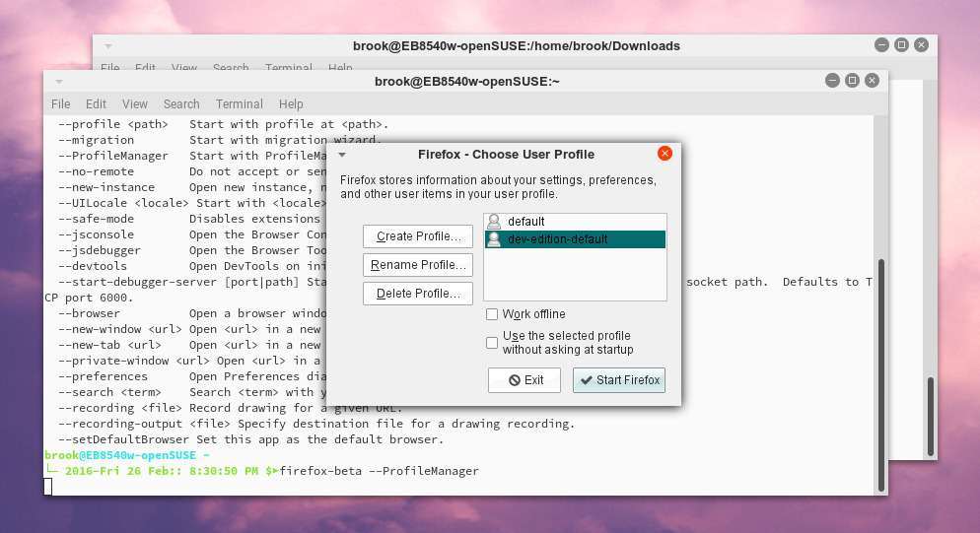The image size is (980, 533).
Task: Maximize the Downloads terminal window
Action: tap(901, 45)
